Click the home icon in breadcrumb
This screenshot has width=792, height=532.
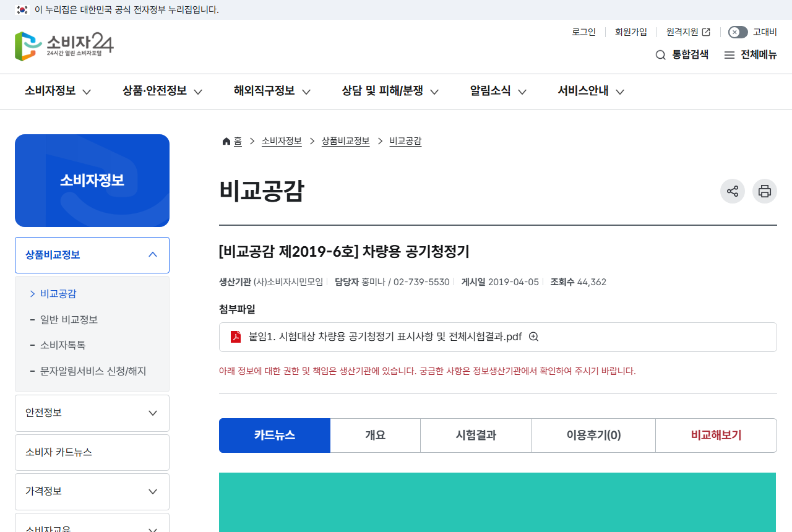pyautogui.click(x=226, y=141)
